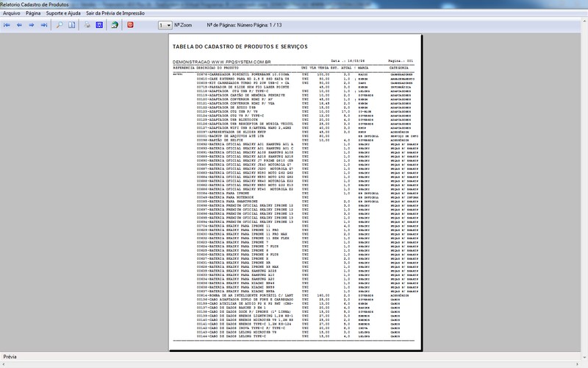
Task: Open the Arquivo menu
Action: pos(12,13)
